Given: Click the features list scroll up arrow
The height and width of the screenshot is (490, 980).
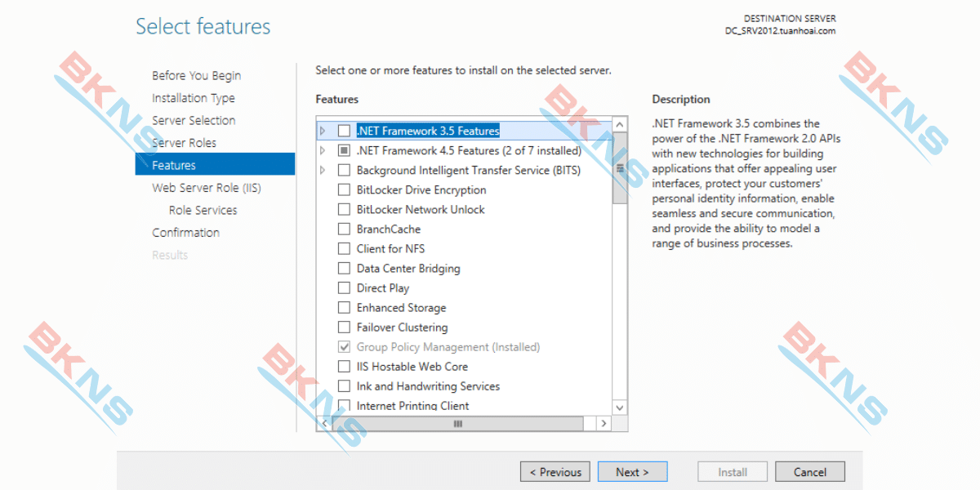Looking at the screenshot, I should pyautogui.click(x=619, y=125).
